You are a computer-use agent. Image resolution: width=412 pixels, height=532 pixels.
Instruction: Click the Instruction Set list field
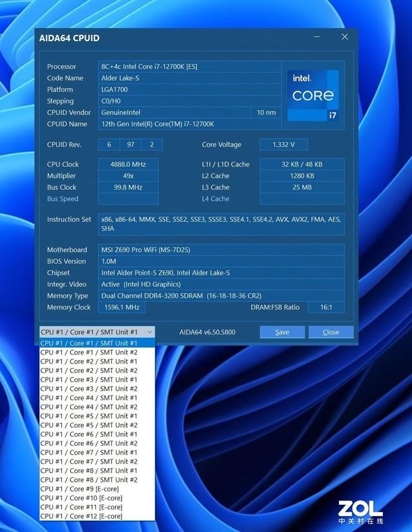221,224
